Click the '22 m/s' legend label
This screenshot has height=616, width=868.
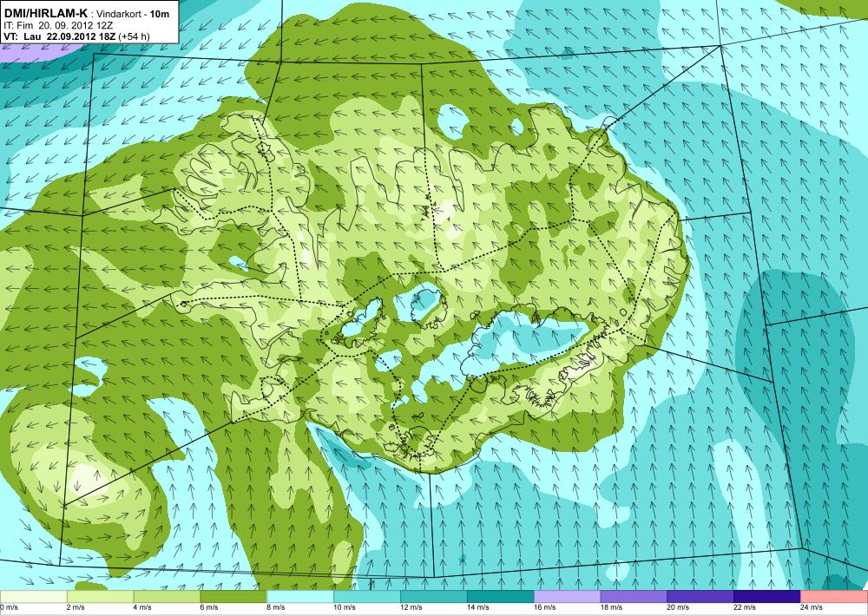pos(745,607)
